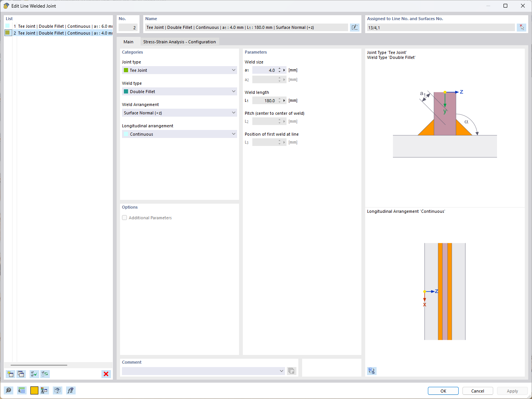Click the Tee Joint cross-section diagram
The image size is (532, 399).
point(445,125)
